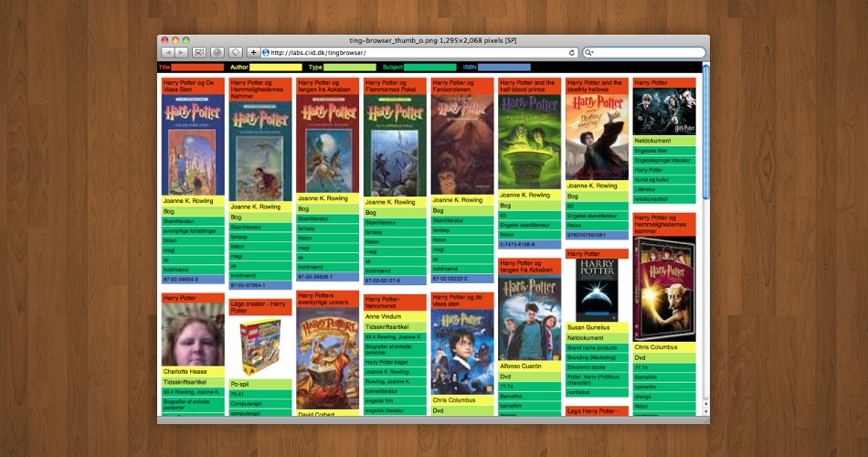The width and height of the screenshot is (868, 457).
Task: Open the Fønixordenen book cover
Action: tap(462, 144)
